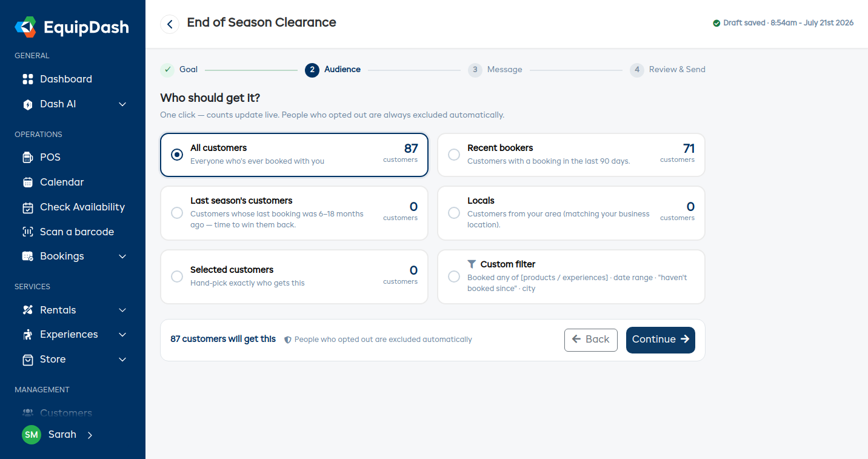Click Custom filter description text
Image resolution: width=868 pixels, height=459 pixels.
pyautogui.click(x=577, y=283)
